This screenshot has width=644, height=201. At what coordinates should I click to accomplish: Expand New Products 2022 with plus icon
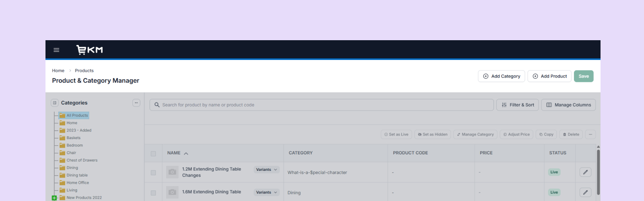(x=54, y=198)
